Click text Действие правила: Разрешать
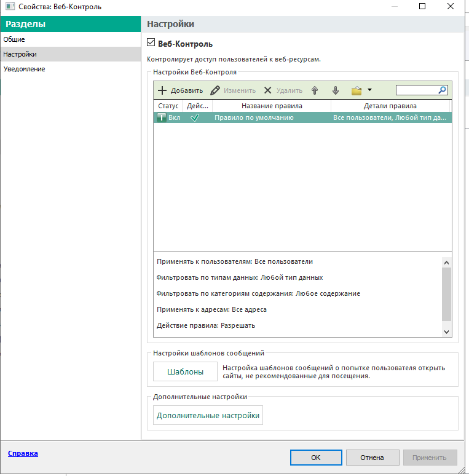Image resolution: width=469 pixels, height=476 pixels. tap(206, 325)
